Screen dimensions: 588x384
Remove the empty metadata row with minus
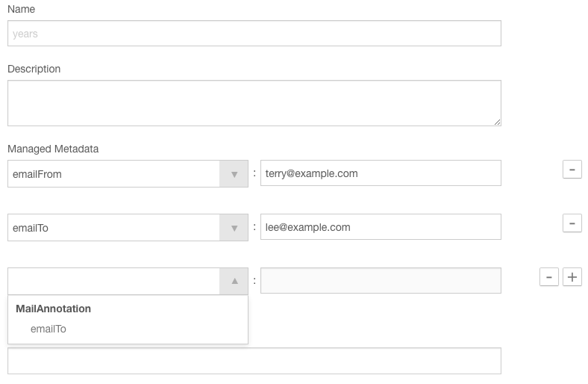(x=549, y=277)
